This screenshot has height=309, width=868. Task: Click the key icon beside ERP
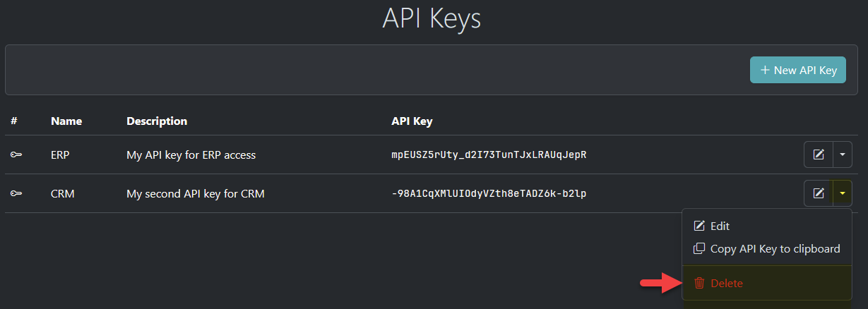[16, 154]
